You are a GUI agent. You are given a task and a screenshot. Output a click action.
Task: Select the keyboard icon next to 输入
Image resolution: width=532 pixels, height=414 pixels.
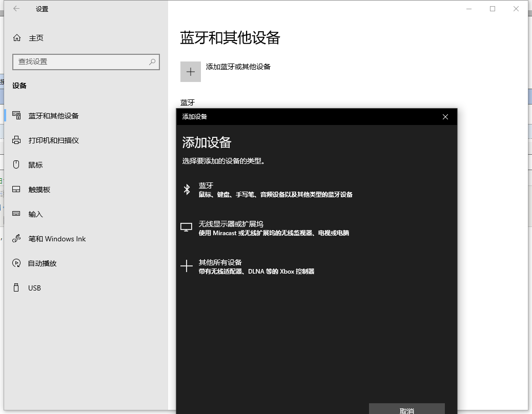click(x=16, y=214)
